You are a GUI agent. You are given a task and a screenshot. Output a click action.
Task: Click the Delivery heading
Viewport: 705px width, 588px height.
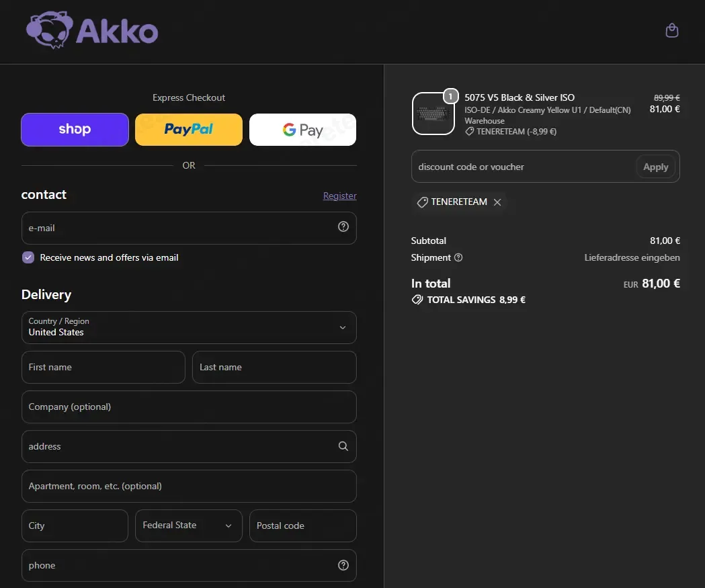click(x=46, y=294)
